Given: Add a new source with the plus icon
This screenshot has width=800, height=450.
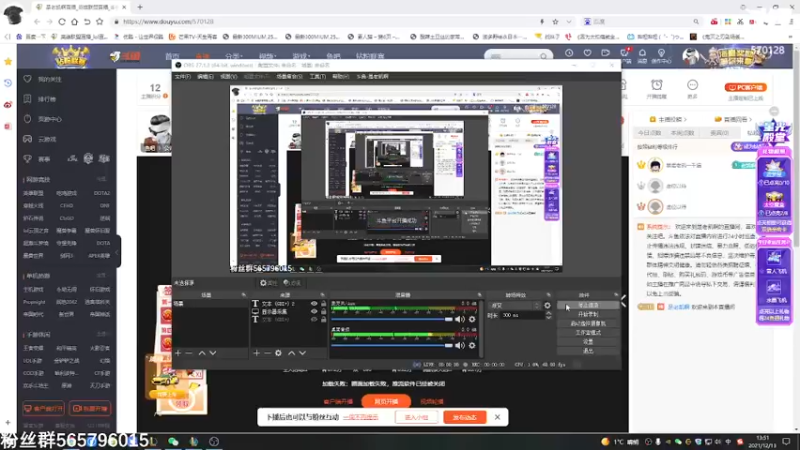Looking at the screenshot, I should [x=256, y=353].
